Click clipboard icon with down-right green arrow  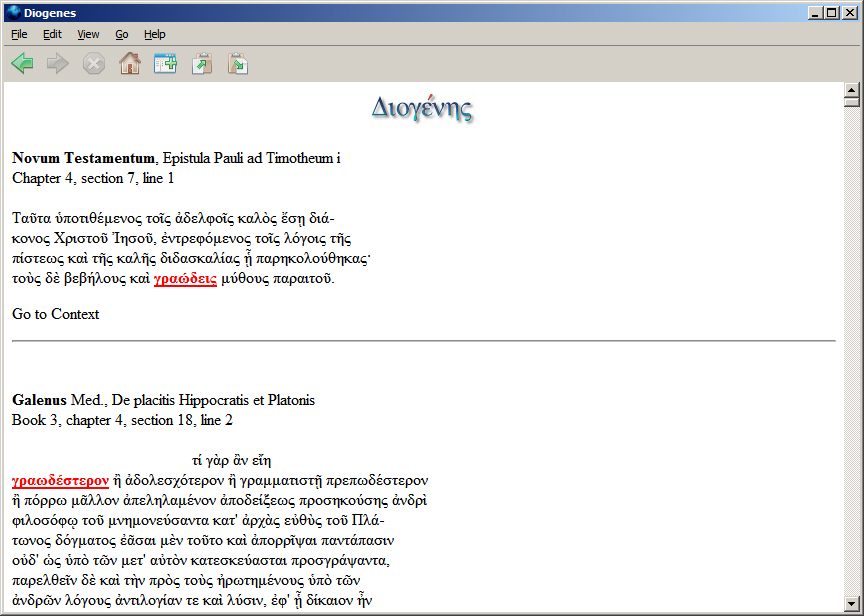click(x=237, y=64)
